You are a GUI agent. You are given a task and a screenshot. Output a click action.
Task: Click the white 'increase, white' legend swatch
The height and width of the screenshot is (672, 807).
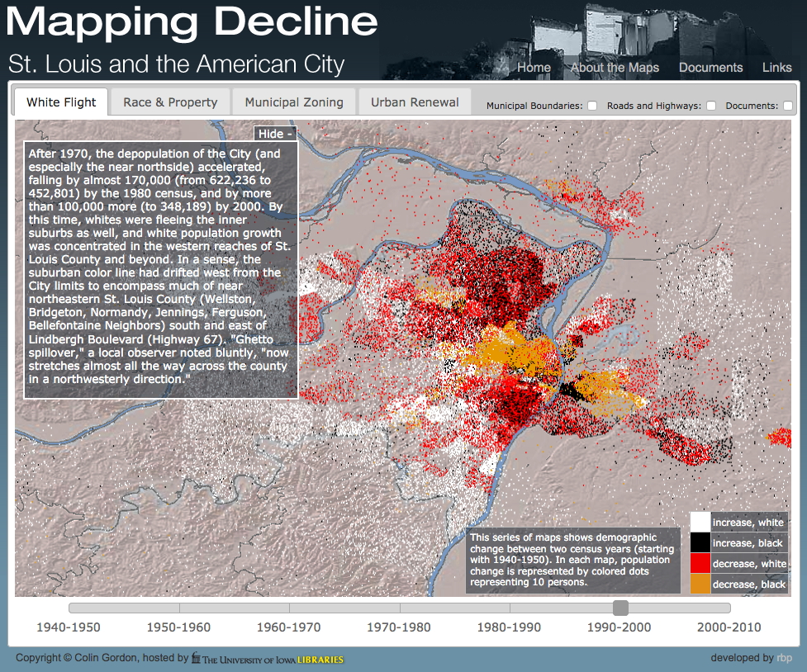tap(700, 522)
